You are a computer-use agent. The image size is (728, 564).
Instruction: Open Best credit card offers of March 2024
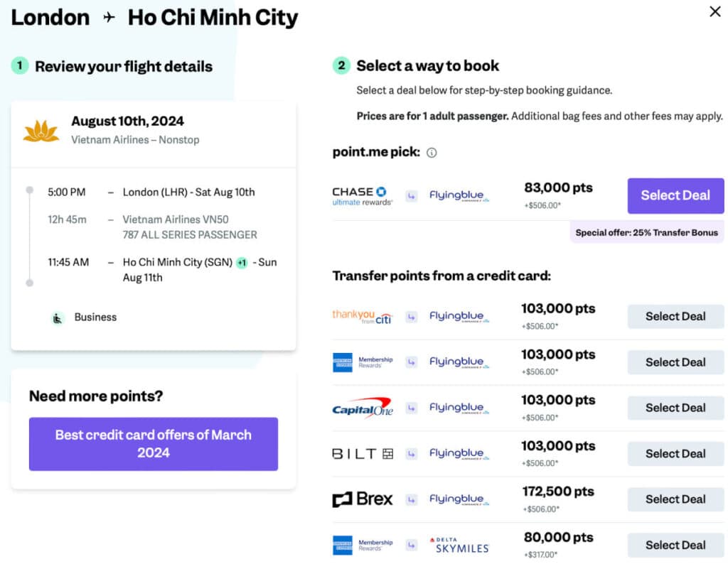click(153, 444)
